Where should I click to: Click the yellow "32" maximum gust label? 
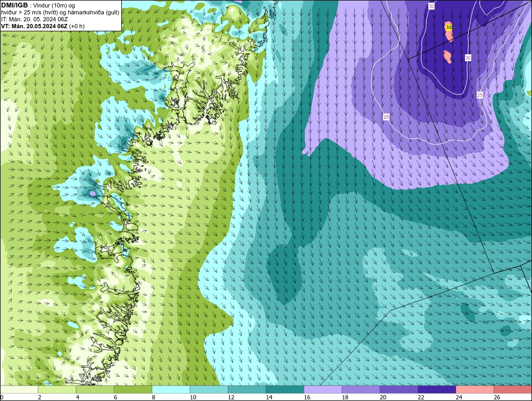click(449, 27)
